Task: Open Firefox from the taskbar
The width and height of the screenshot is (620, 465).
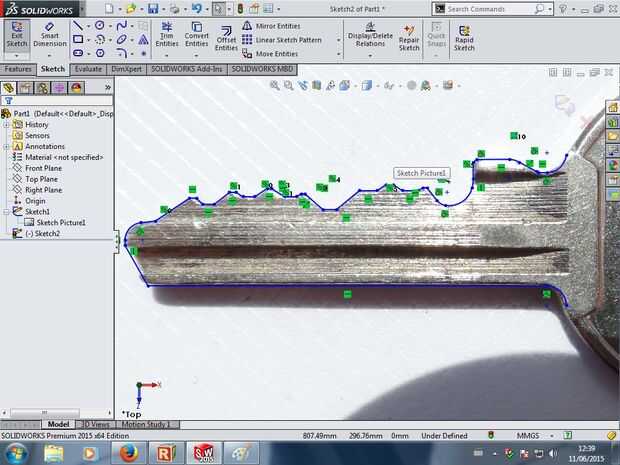Action: (128, 453)
